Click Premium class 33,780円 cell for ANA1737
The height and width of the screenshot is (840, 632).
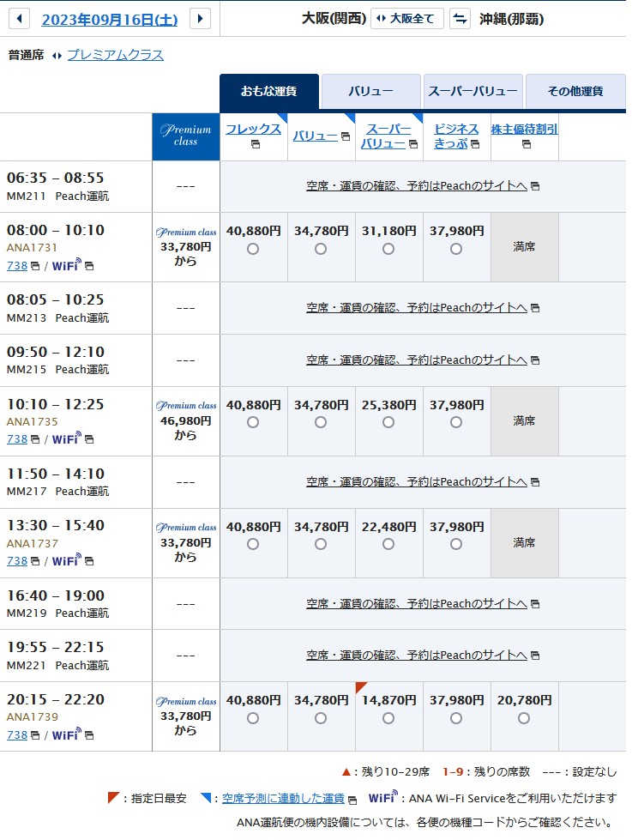[x=185, y=543]
